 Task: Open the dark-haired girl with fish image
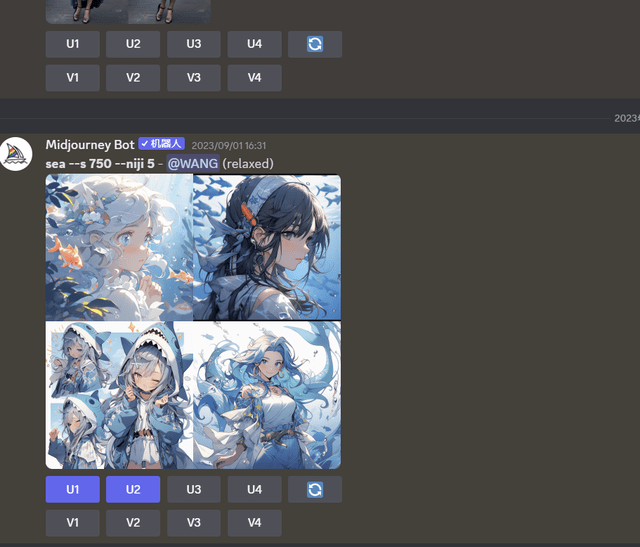(x=267, y=247)
